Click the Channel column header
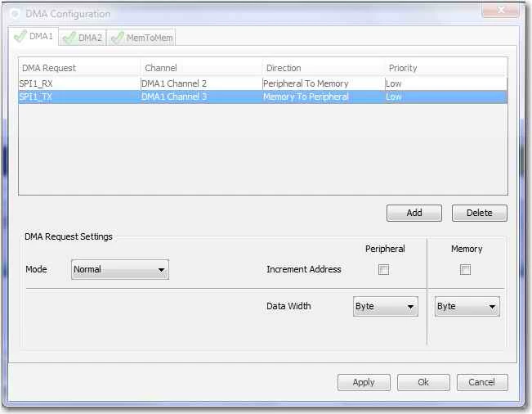Viewport: 532px width, 414px height. point(201,68)
